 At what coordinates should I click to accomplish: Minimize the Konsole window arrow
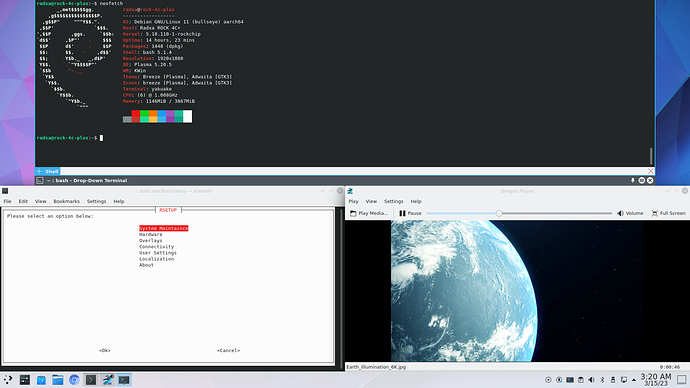(323, 191)
